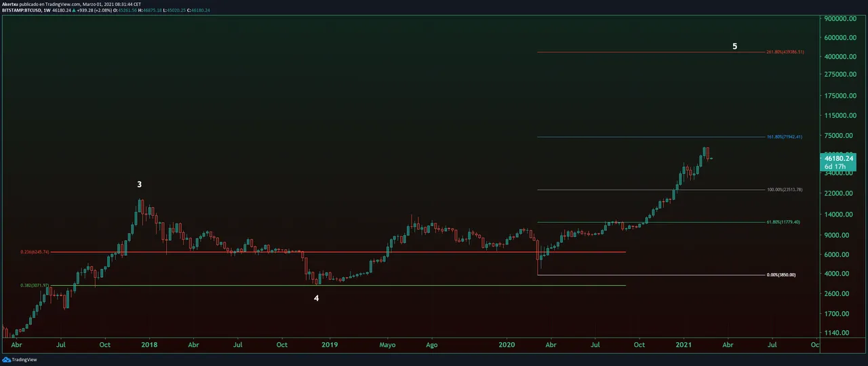Image resolution: width=868 pixels, height=366 pixels.
Task: Click the price change +939.28 (+2.08%)
Action: (x=93, y=10)
